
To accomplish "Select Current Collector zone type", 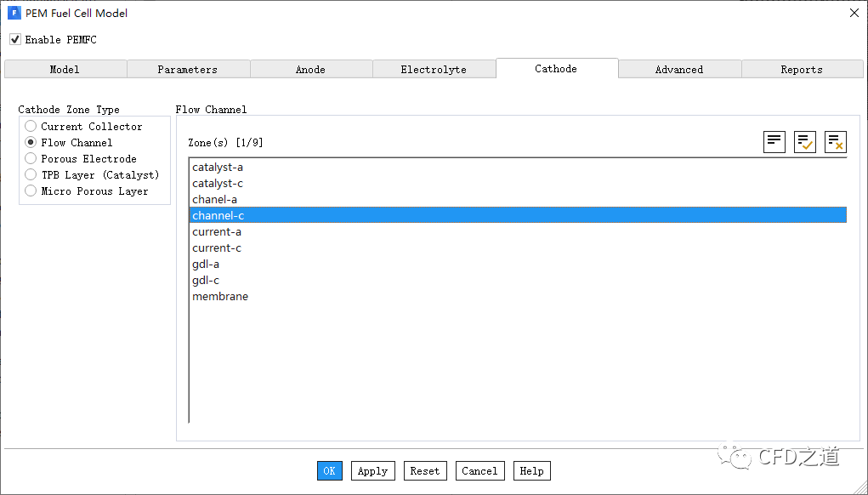I will [31, 127].
